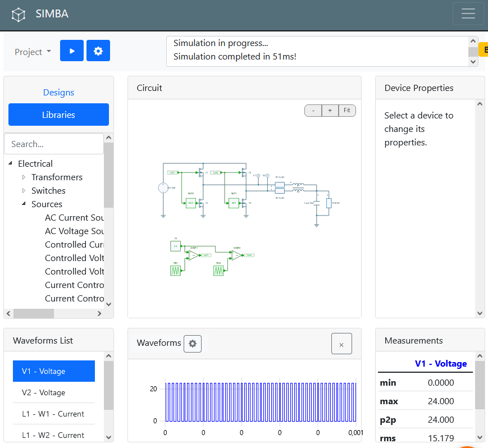488x448 pixels.
Task: Select the V2 voltage probe
Action: 267,176
